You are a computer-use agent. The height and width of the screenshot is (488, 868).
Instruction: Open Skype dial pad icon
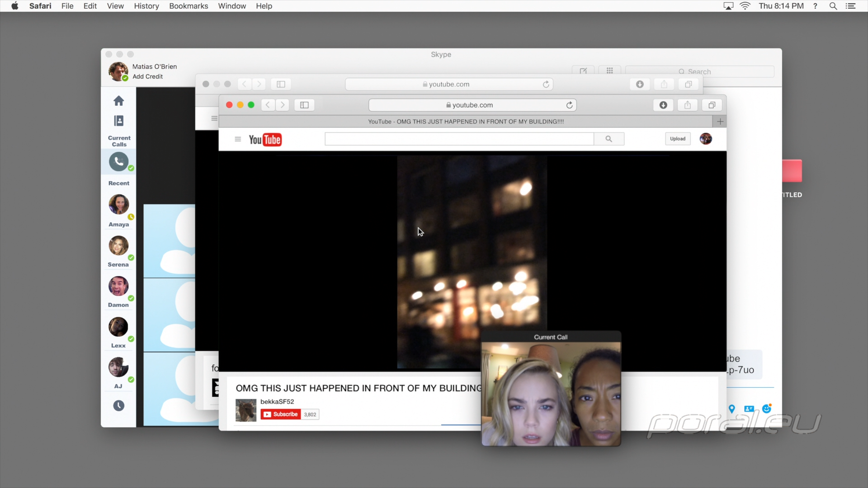(609, 70)
